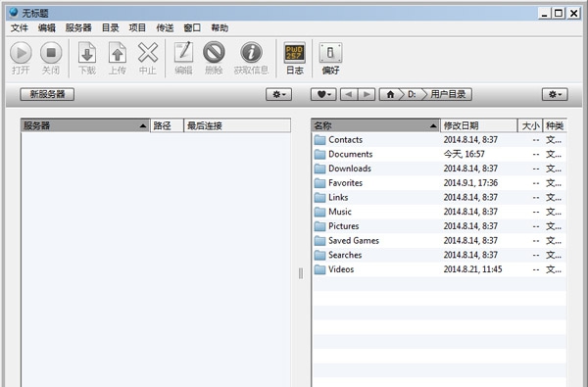Screen dimensions: 588x387
Task: Maximize the 无标题 window
Action: coord(559,13)
